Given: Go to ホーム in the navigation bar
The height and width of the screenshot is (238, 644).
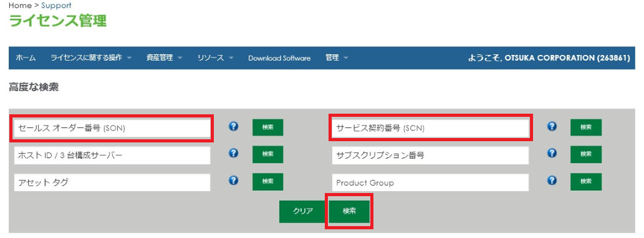Looking at the screenshot, I should (26, 58).
